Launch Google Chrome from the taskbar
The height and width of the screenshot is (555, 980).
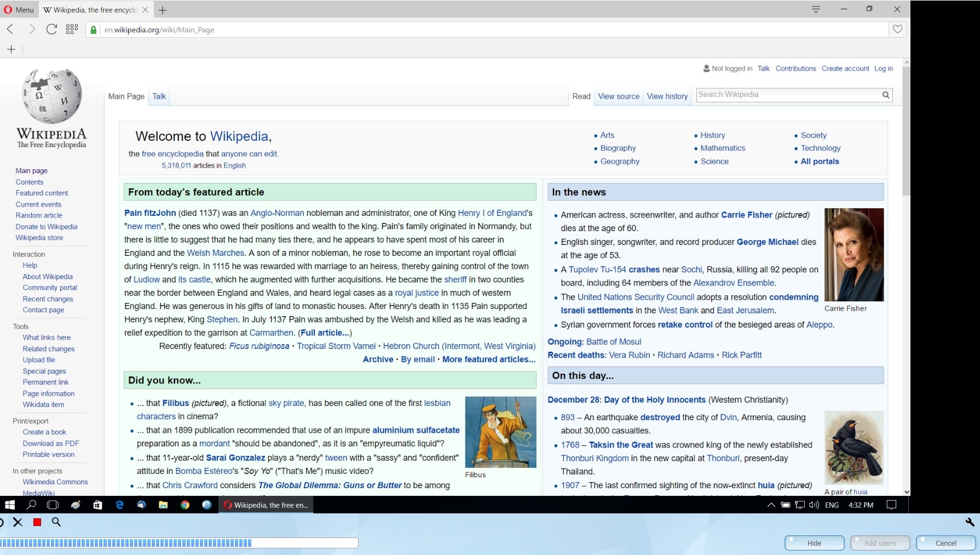(185, 505)
